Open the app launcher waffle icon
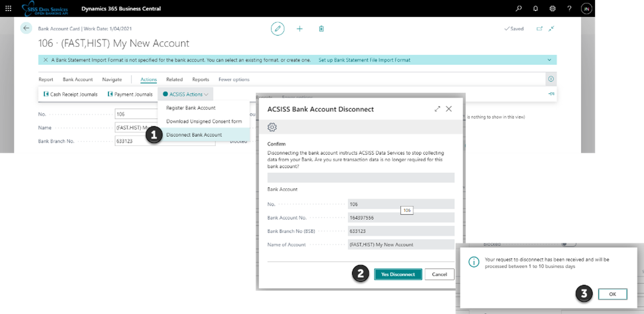Viewport: 644px width, 314px height. pos(8,8)
